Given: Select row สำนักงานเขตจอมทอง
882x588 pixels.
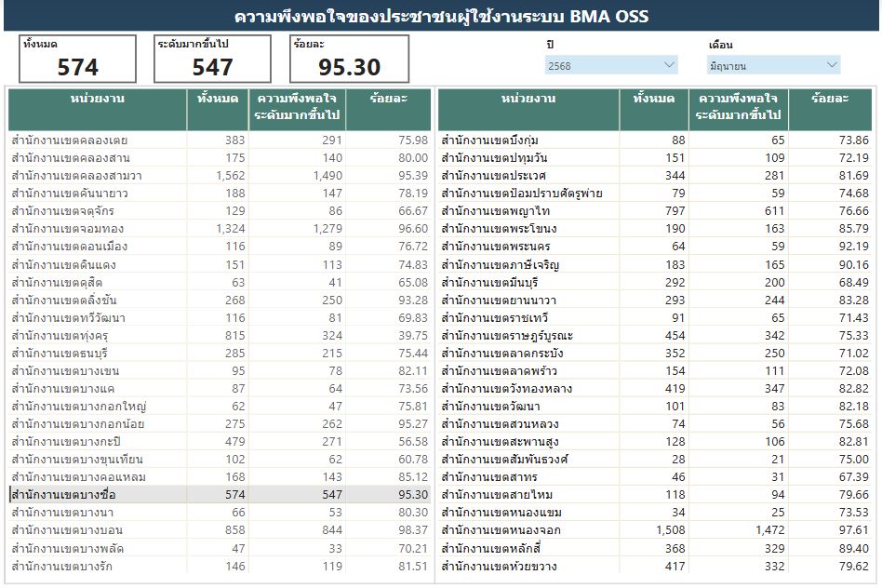Looking at the screenshot, I should [x=220, y=229].
